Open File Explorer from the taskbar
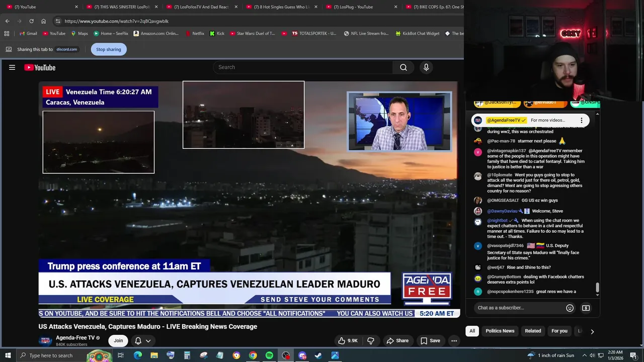 tap(154, 355)
